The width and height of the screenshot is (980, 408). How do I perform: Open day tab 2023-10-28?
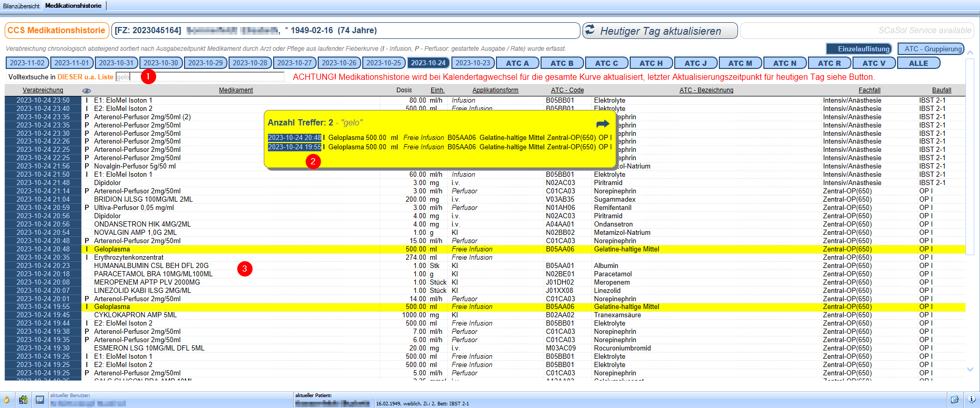pyautogui.click(x=250, y=63)
